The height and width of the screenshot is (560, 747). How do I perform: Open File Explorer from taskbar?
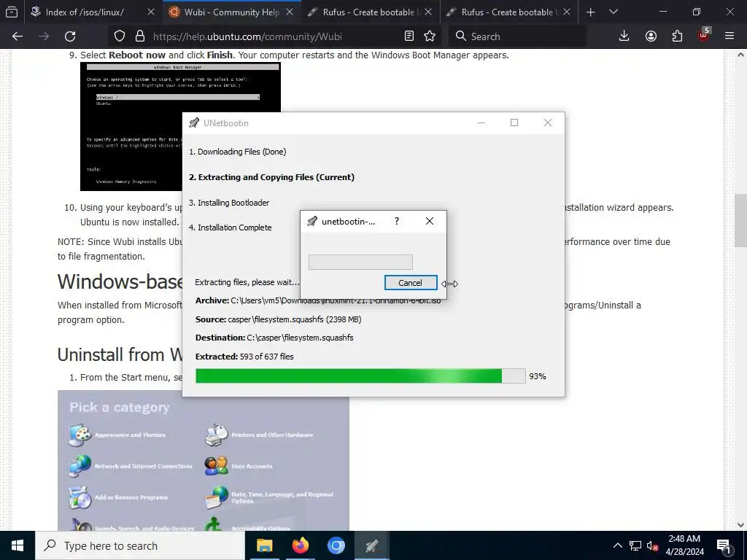click(x=264, y=545)
